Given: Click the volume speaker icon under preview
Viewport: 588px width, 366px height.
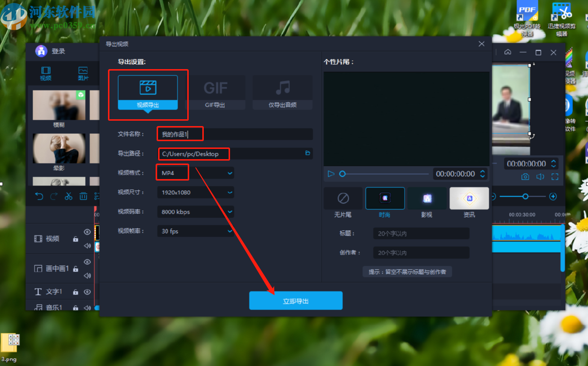Looking at the screenshot, I should [540, 177].
